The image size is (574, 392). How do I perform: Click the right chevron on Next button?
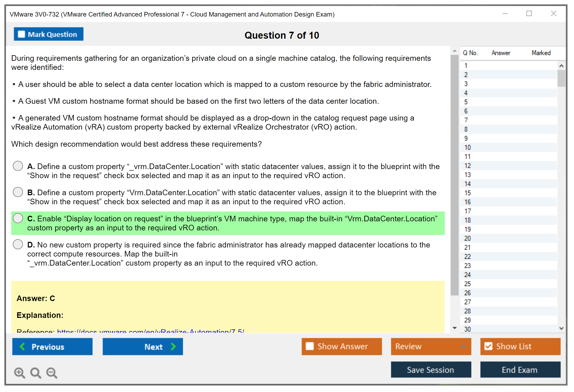[x=173, y=346]
